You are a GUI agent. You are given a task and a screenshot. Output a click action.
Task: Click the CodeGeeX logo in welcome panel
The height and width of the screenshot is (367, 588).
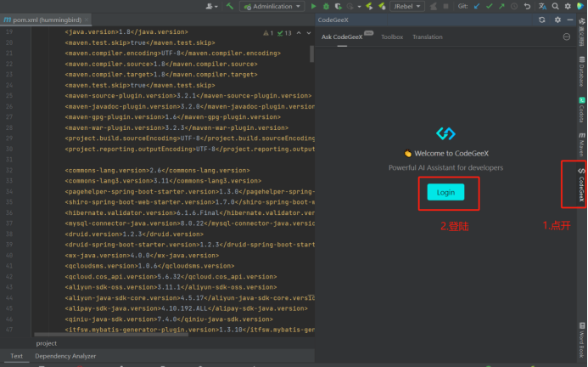click(445, 133)
